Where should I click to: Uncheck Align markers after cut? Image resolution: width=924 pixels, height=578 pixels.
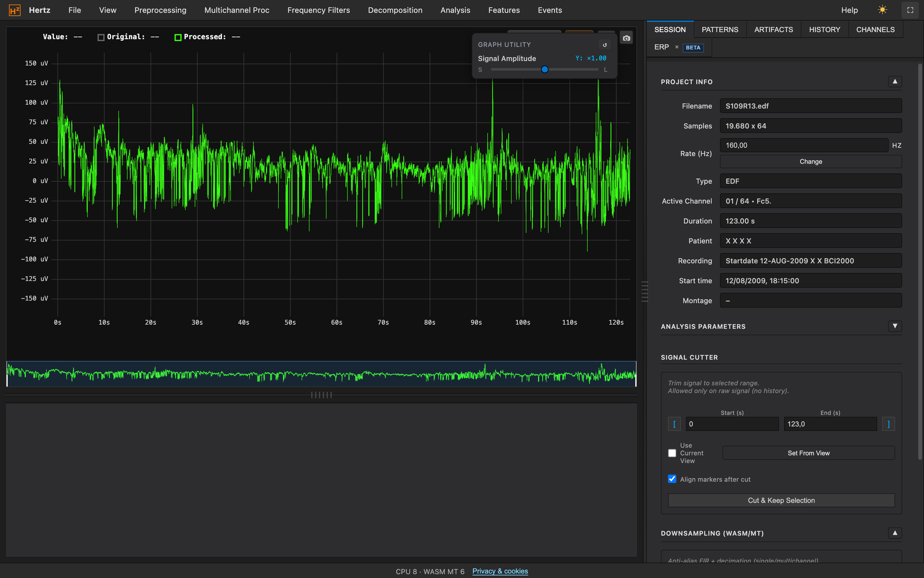click(x=672, y=479)
